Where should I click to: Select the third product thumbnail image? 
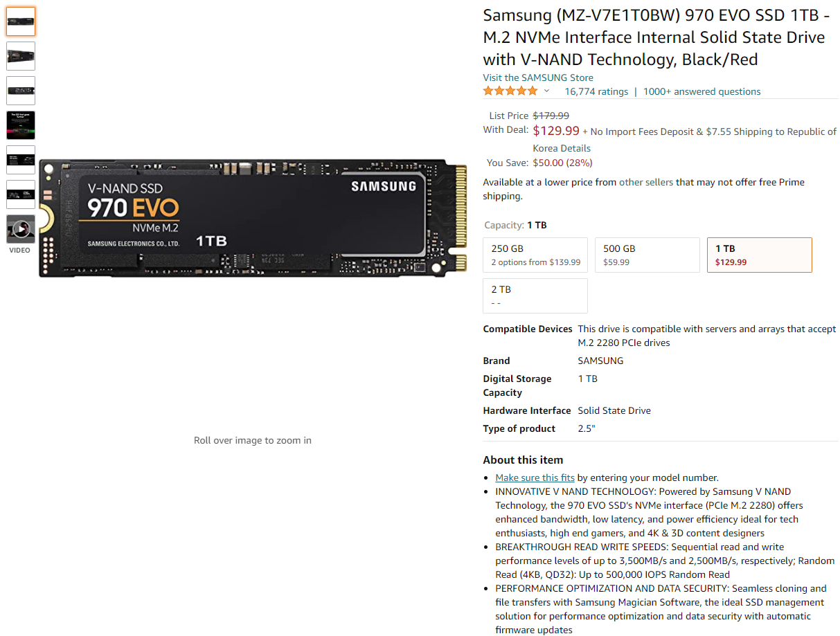coord(21,91)
